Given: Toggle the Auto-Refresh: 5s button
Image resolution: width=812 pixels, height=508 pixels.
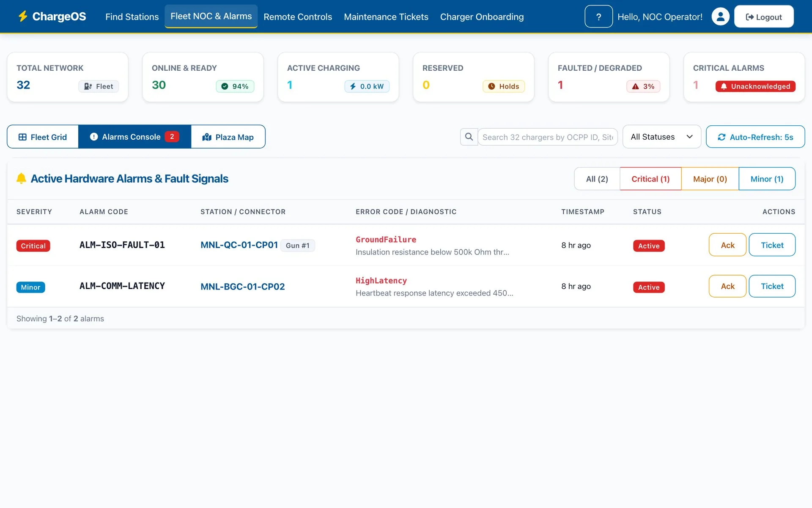Looking at the screenshot, I should click(755, 137).
